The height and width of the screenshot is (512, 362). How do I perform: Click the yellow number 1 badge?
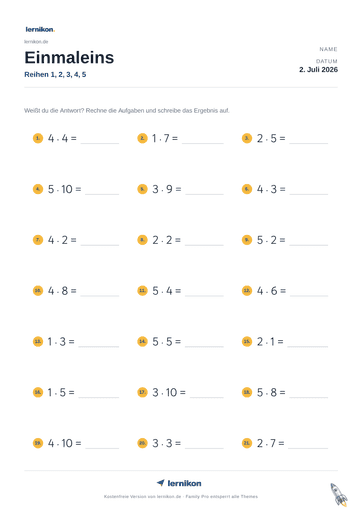[38, 138]
